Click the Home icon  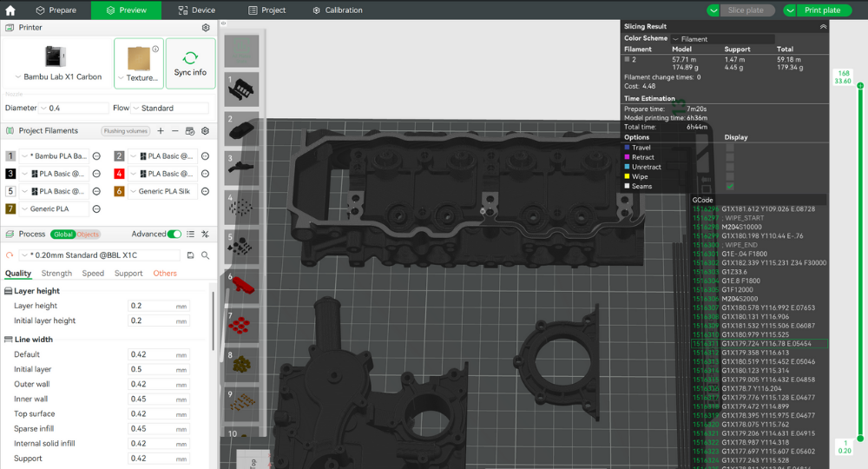[x=10, y=10]
